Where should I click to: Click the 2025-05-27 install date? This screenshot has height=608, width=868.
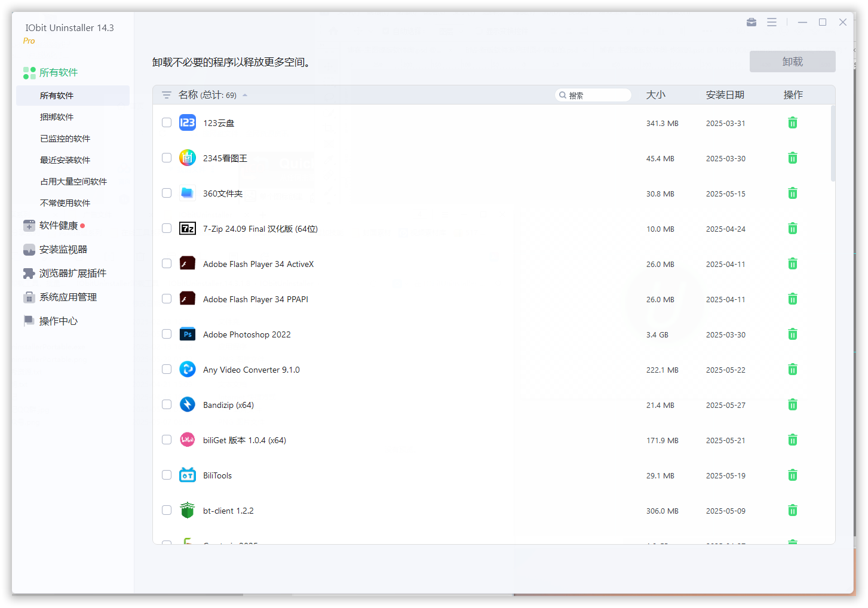click(726, 406)
